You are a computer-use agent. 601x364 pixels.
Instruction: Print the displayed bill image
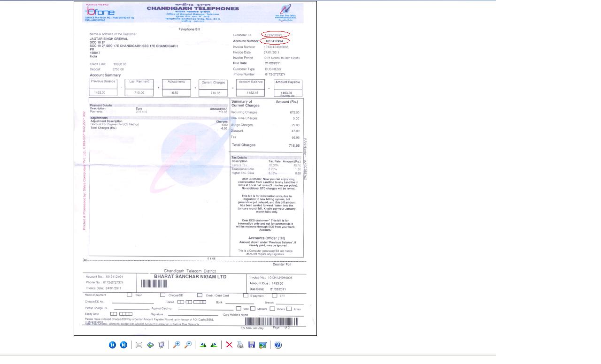pos(240,345)
